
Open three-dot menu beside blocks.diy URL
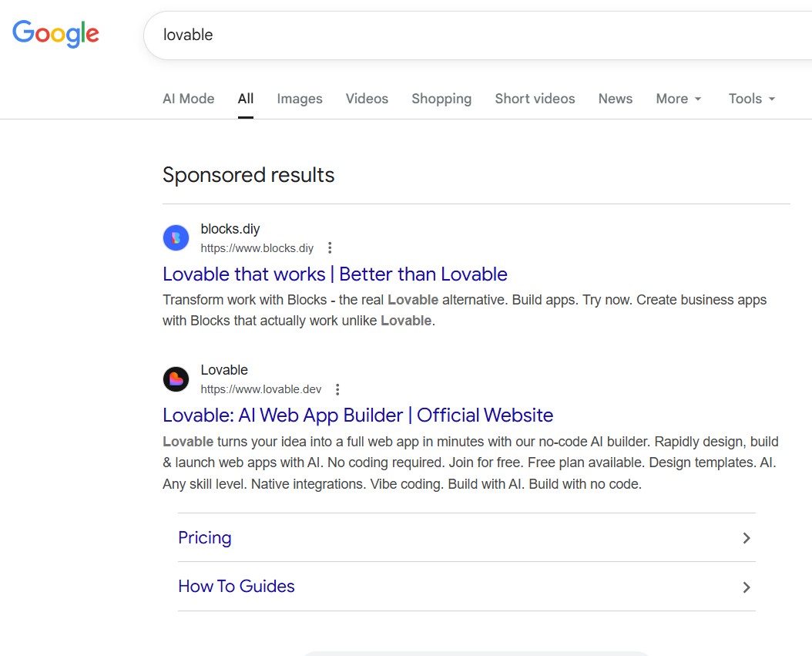pyautogui.click(x=330, y=248)
